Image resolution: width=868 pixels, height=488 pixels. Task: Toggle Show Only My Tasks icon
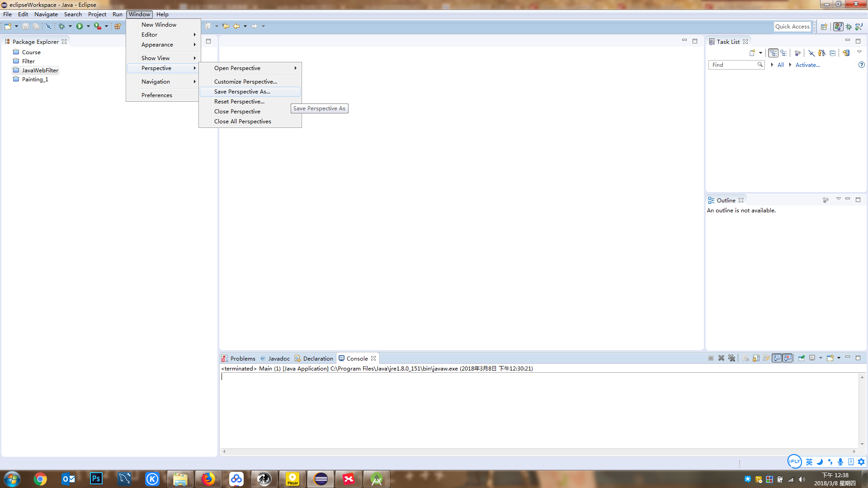822,53
